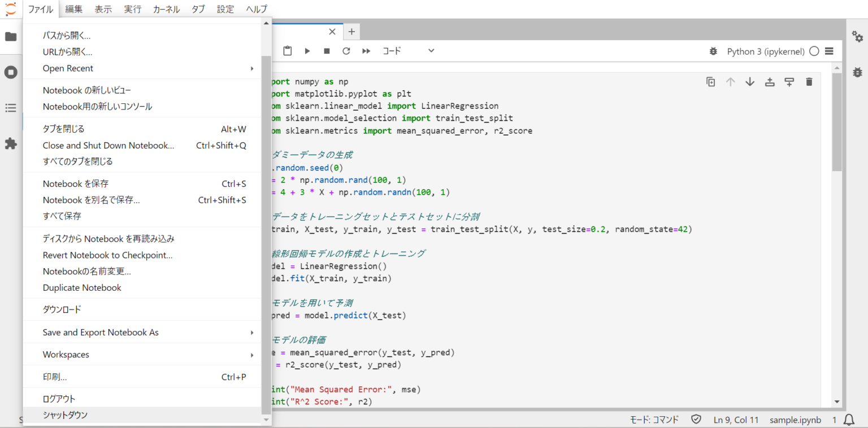Screen dimensions: 868x428
Task: Click Ln 9, Col 11 in the status bar
Action: [x=736, y=420]
